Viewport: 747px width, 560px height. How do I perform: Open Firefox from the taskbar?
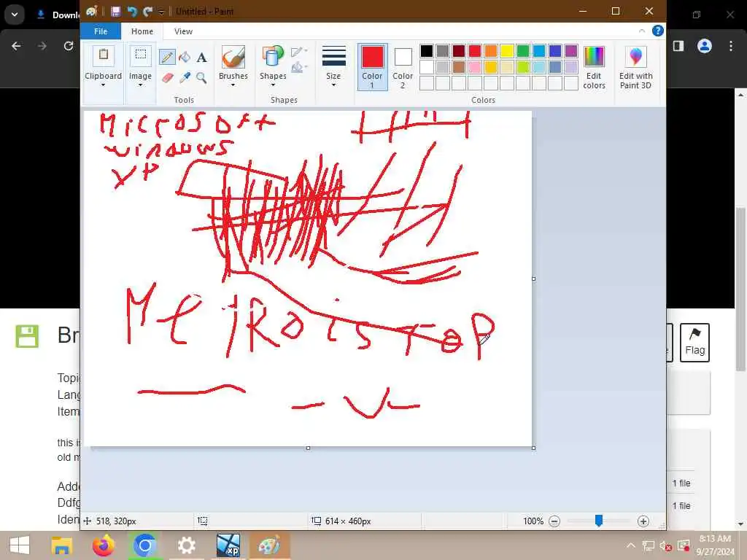point(103,545)
